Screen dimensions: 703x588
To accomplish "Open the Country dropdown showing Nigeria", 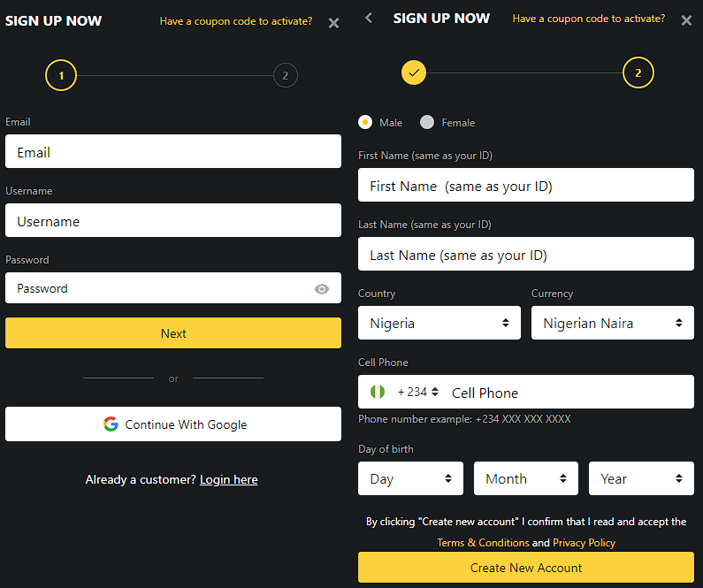I will (439, 324).
